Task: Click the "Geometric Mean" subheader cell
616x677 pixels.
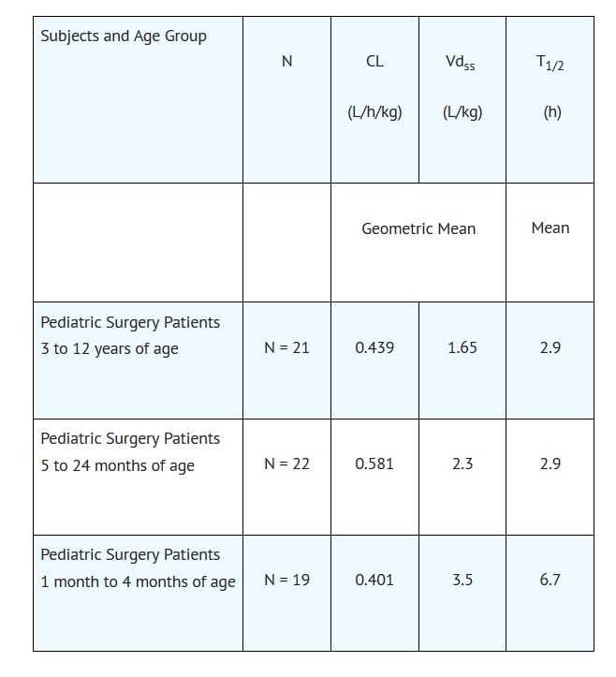Action: (x=418, y=228)
